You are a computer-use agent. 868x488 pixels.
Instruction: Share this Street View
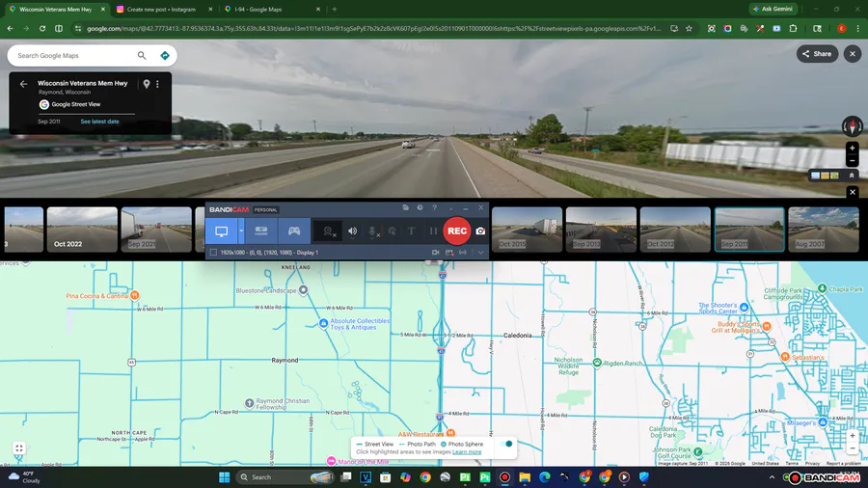[x=817, y=54]
